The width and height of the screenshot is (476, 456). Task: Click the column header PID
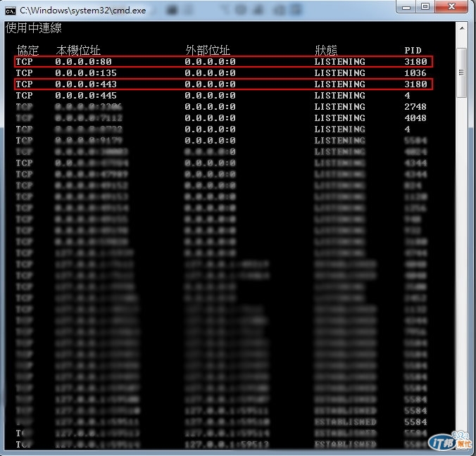(413, 51)
